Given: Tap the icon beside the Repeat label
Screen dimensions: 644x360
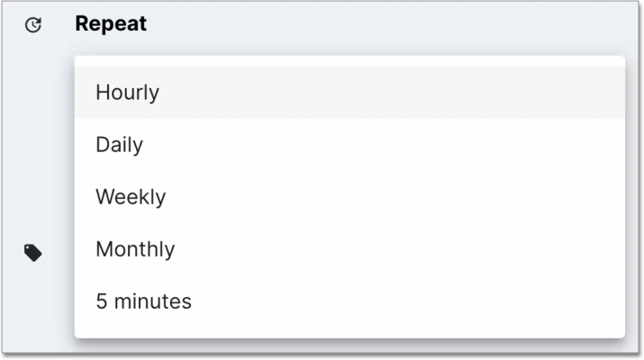Looking at the screenshot, I should click(33, 25).
